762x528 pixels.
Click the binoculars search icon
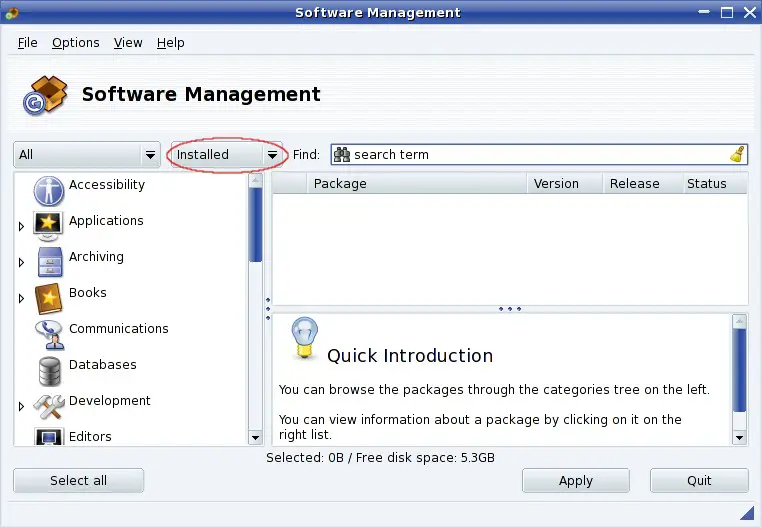[x=342, y=155]
